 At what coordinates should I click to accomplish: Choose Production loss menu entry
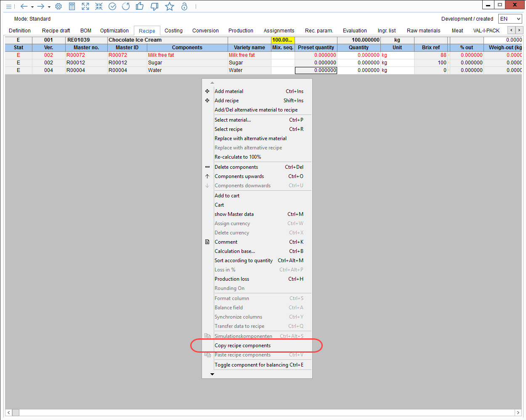[x=257, y=279]
